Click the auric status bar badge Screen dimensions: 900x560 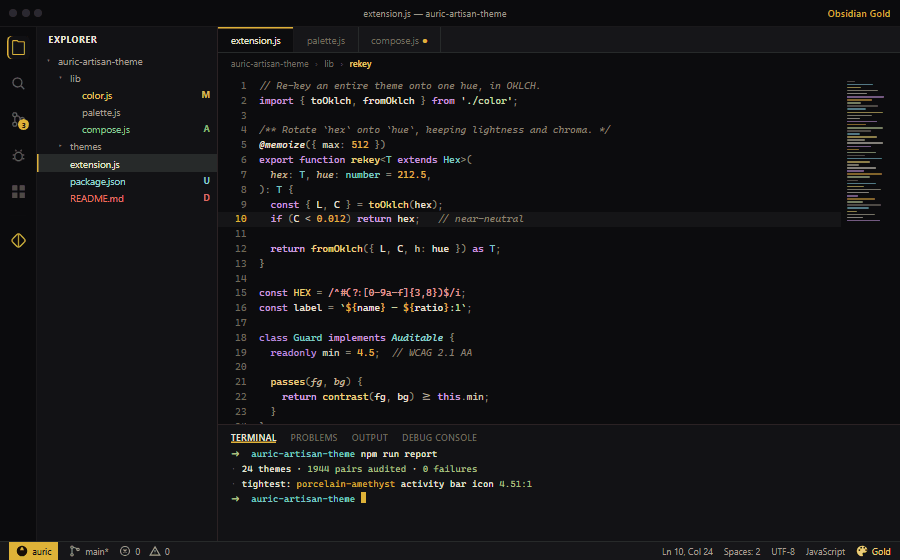(33, 551)
